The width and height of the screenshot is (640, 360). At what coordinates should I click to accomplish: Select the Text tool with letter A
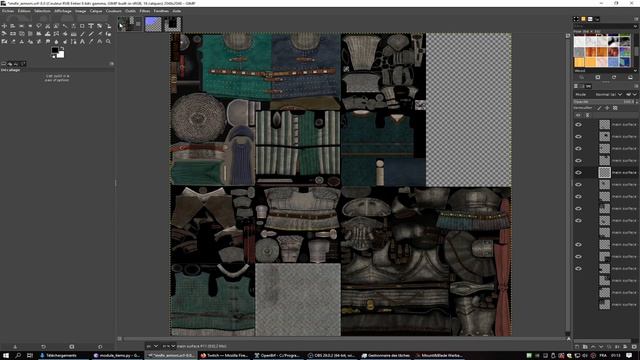[x=82, y=42]
